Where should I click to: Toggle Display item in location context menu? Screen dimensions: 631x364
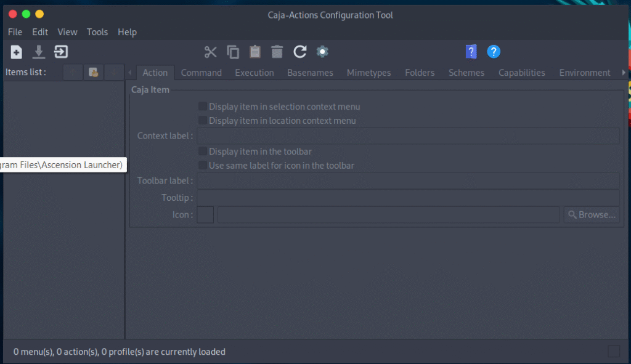pos(203,121)
